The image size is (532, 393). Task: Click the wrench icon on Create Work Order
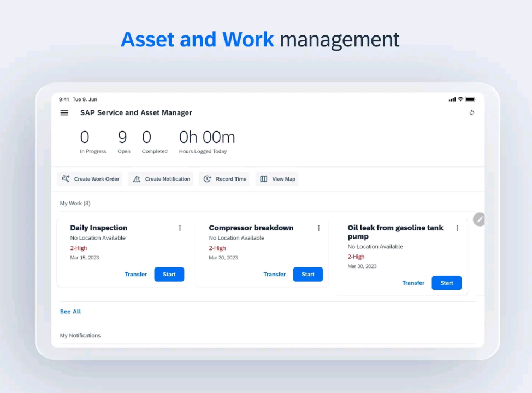[66, 178]
